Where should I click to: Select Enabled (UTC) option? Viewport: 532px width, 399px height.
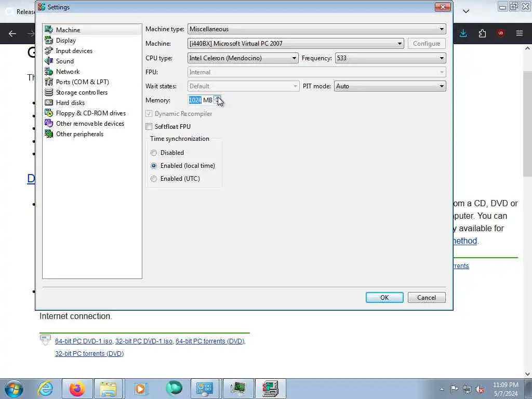coord(154,179)
